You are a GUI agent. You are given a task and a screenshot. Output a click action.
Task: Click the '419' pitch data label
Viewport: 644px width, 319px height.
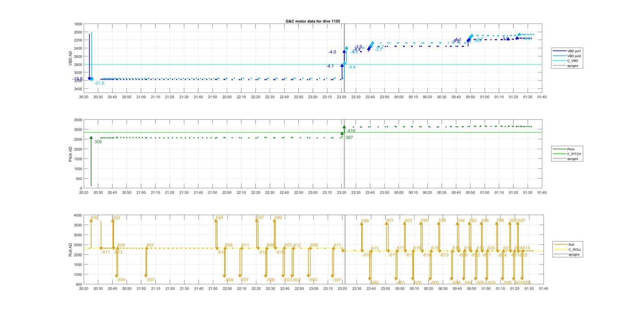pyautogui.click(x=351, y=131)
